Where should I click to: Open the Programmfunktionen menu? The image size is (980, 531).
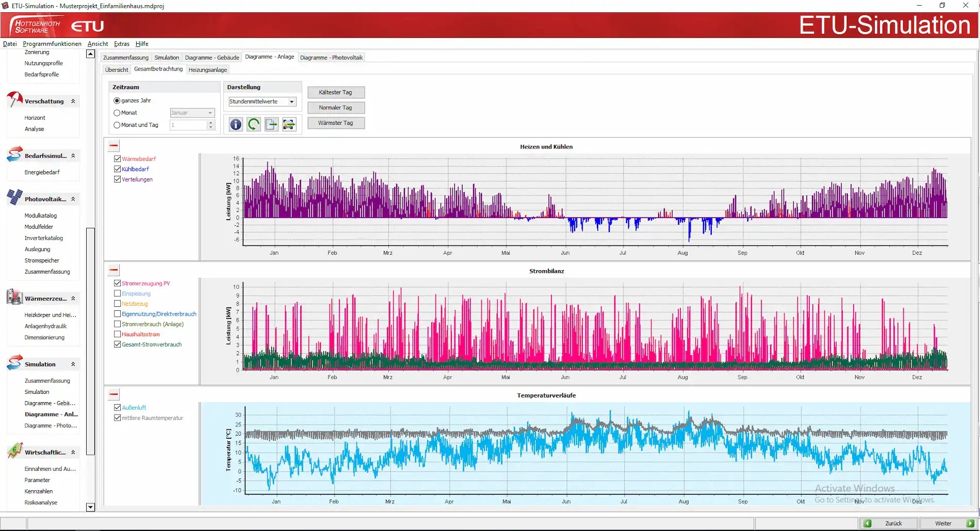(52, 44)
